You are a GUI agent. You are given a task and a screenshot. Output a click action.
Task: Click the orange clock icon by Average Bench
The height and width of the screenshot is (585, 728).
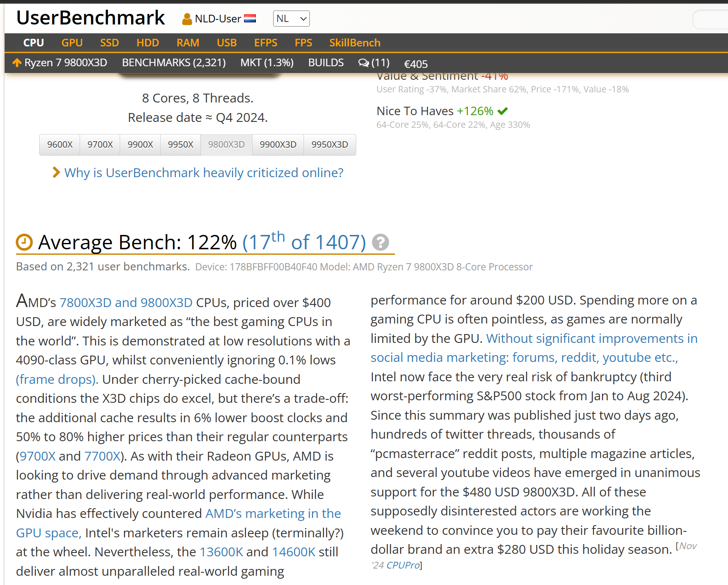(x=24, y=242)
